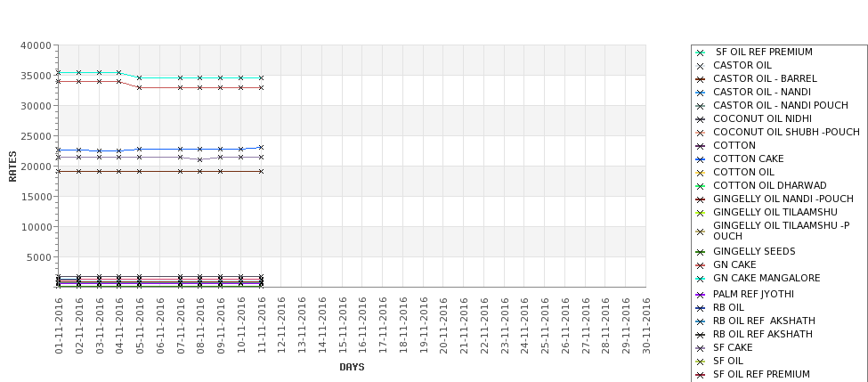
Task: Select the GN CAKE legend label
Action: pyautogui.click(x=734, y=264)
